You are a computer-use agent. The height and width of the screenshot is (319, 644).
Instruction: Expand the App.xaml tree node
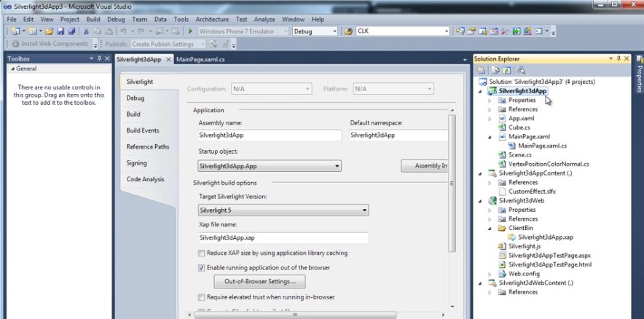[x=490, y=119]
